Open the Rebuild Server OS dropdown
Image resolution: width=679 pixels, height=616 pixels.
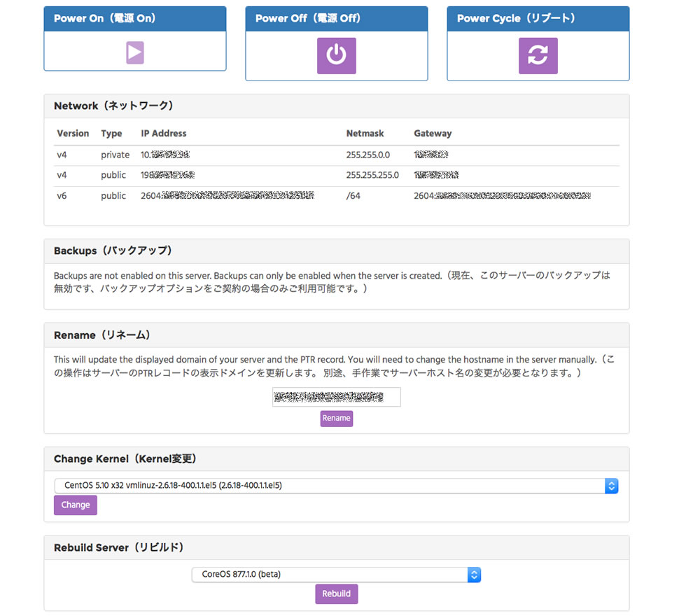[336, 575]
